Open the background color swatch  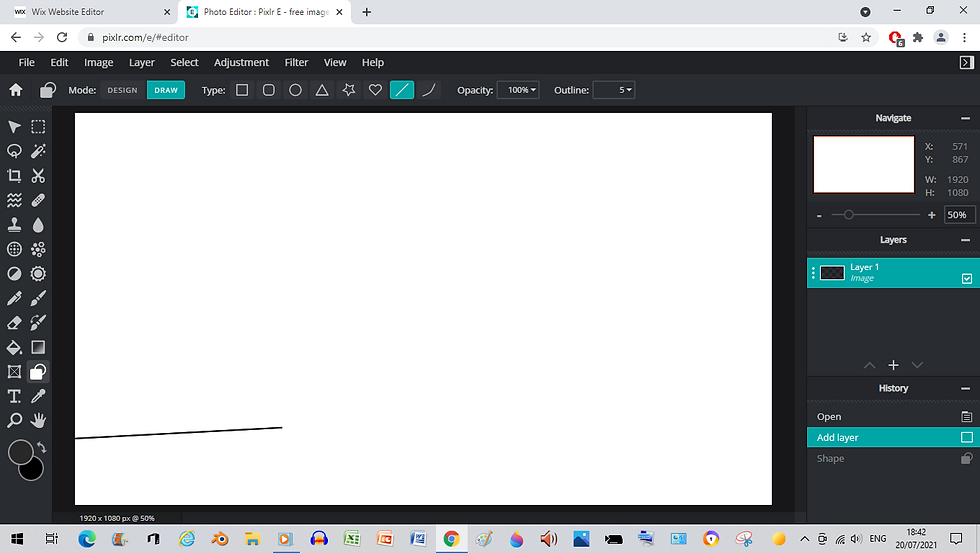coord(33,471)
